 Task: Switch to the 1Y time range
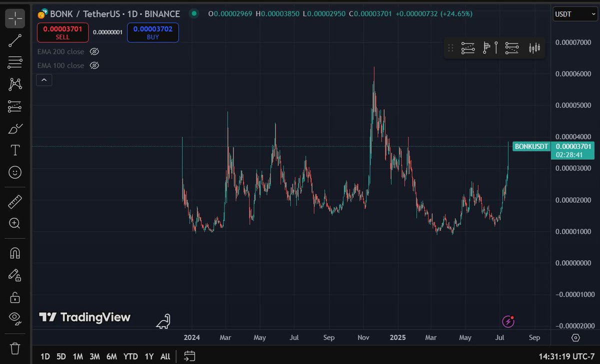click(149, 356)
